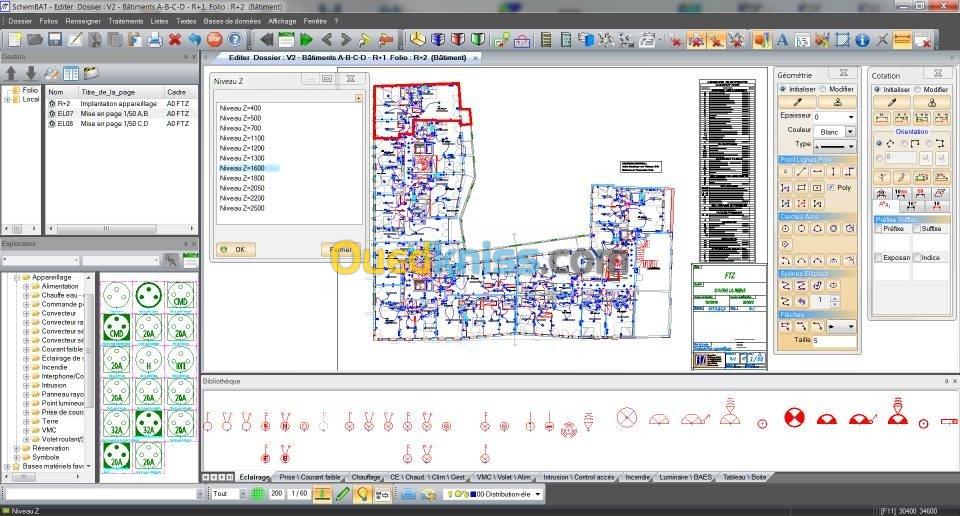This screenshot has width=960, height=516.
Task: Click the blue undo arrow icon
Action: pos(195,40)
